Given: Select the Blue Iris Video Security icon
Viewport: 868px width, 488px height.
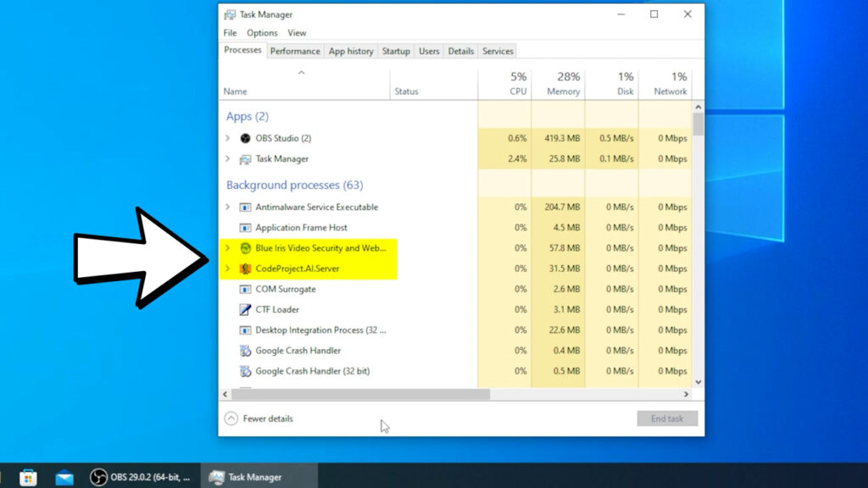Looking at the screenshot, I should (245, 248).
